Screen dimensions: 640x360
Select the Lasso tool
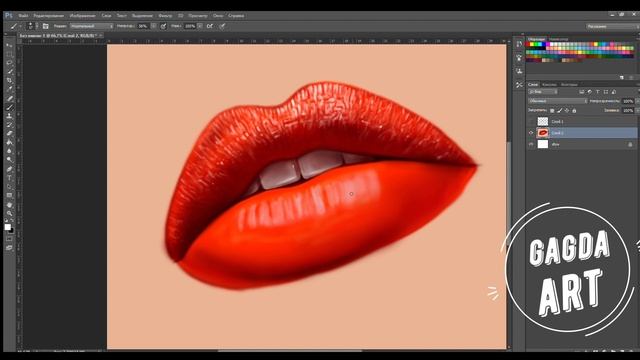point(9,63)
